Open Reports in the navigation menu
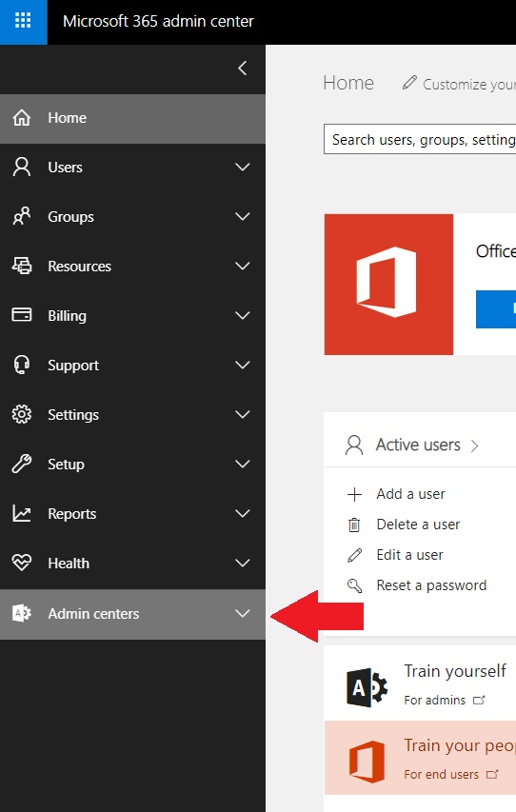Image resolution: width=516 pixels, height=812 pixels. coord(132,514)
